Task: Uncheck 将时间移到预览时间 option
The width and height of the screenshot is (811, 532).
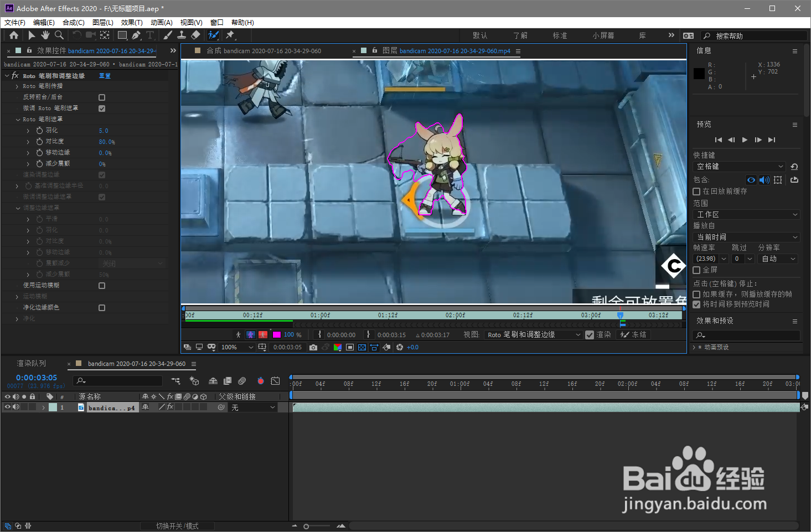Action: click(x=696, y=304)
